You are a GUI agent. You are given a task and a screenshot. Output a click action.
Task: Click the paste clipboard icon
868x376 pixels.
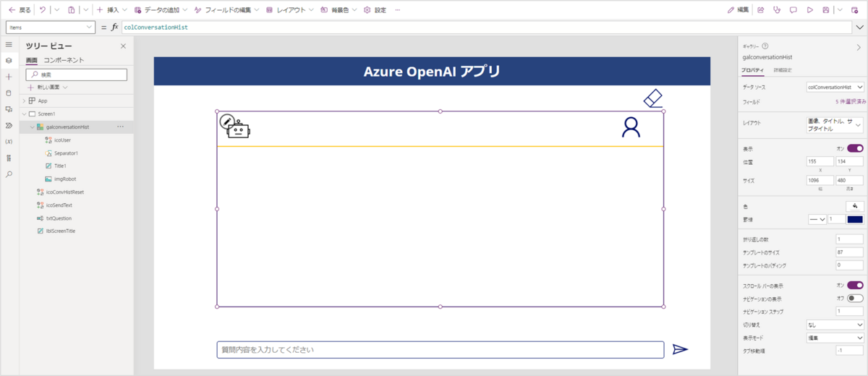click(x=71, y=10)
